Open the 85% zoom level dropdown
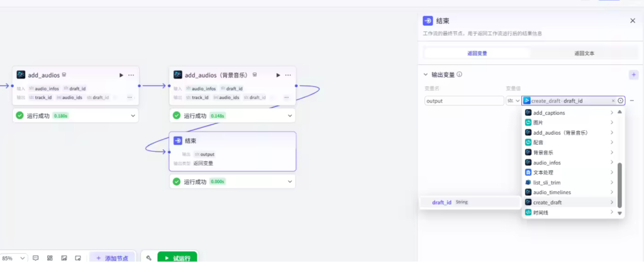This screenshot has width=644, height=262. [14, 258]
